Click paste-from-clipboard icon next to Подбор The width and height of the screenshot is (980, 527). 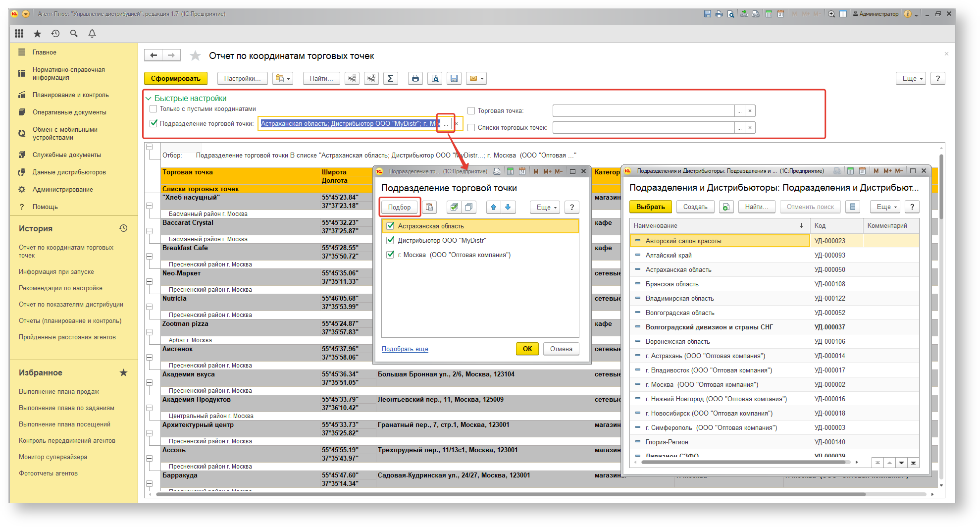[x=429, y=207]
